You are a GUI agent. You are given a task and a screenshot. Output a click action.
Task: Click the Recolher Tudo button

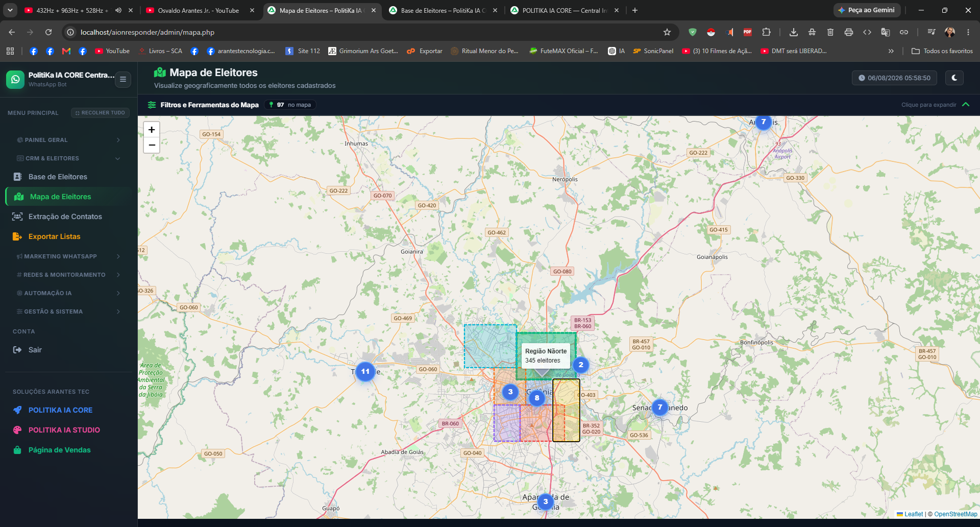(x=100, y=113)
